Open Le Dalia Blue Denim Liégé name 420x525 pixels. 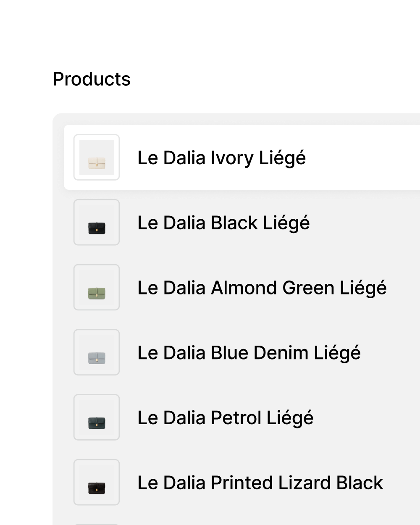249,353
